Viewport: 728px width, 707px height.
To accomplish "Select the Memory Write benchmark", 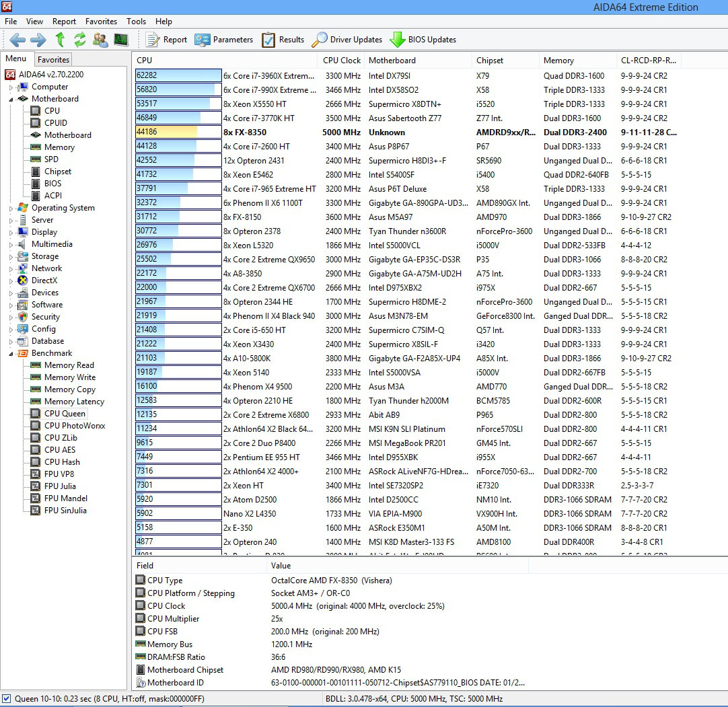I will [x=70, y=377].
